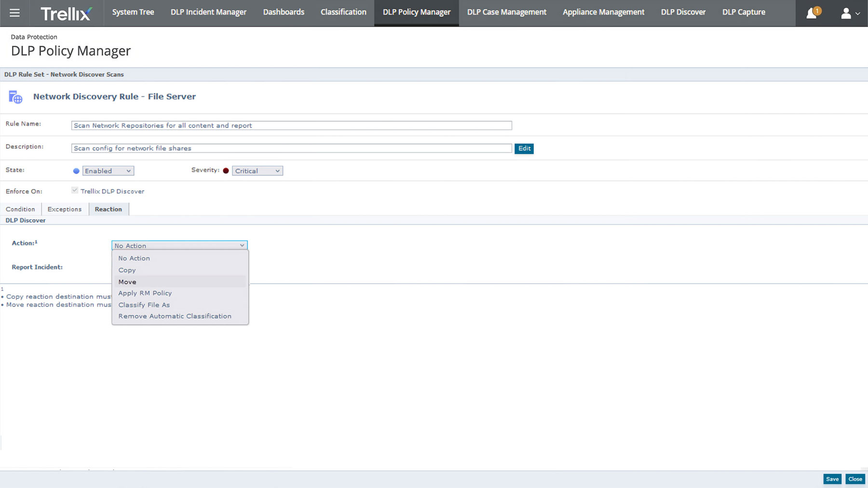Open the Exceptions tab
The height and width of the screenshot is (488, 868).
click(x=65, y=209)
